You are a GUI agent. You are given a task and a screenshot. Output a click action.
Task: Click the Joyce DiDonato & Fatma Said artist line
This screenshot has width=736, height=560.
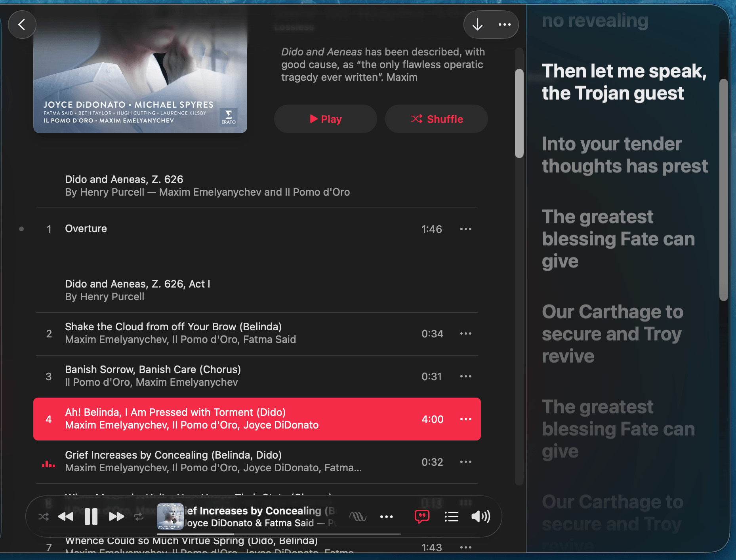point(249,523)
